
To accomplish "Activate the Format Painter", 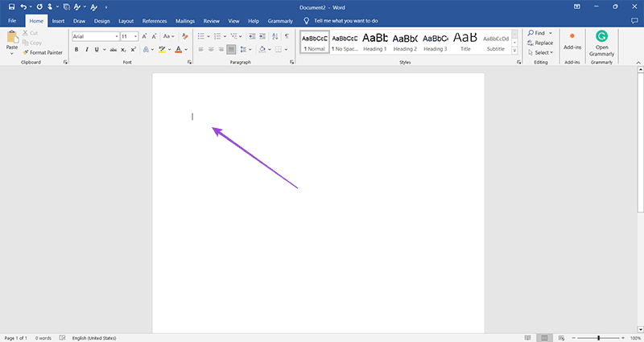I will tap(43, 52).
